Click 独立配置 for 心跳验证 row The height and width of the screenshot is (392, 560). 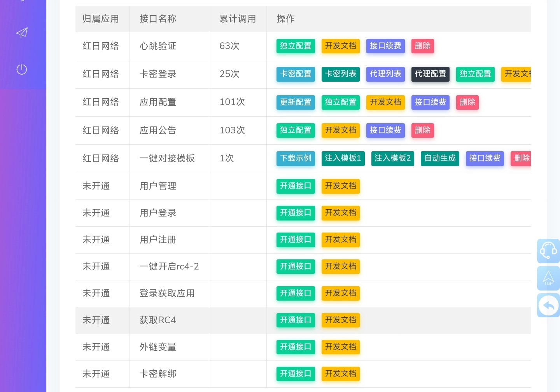coord(296,46)
